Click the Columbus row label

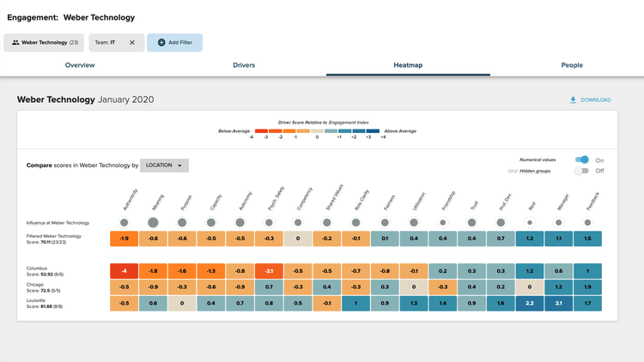(x=45, y=271)
